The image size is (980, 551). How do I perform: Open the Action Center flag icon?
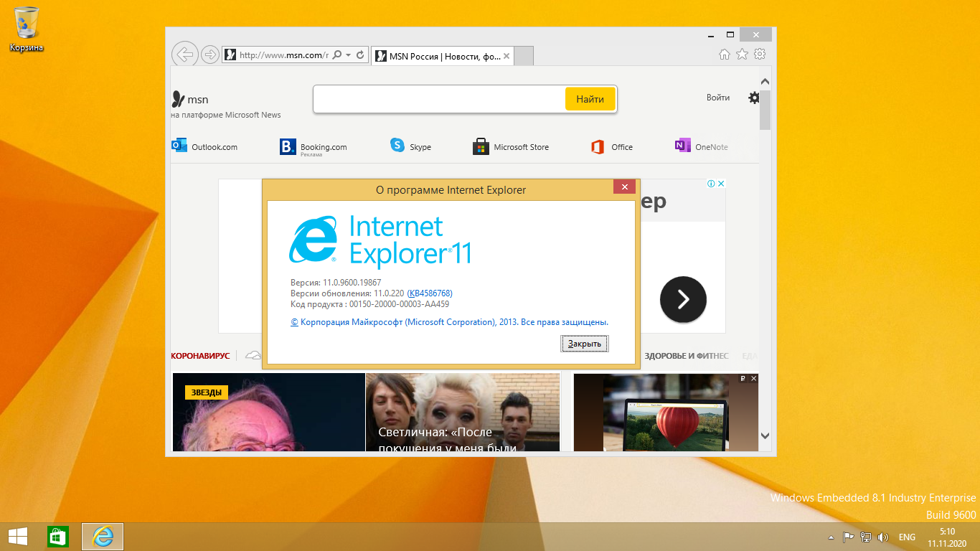click(848, 537)
